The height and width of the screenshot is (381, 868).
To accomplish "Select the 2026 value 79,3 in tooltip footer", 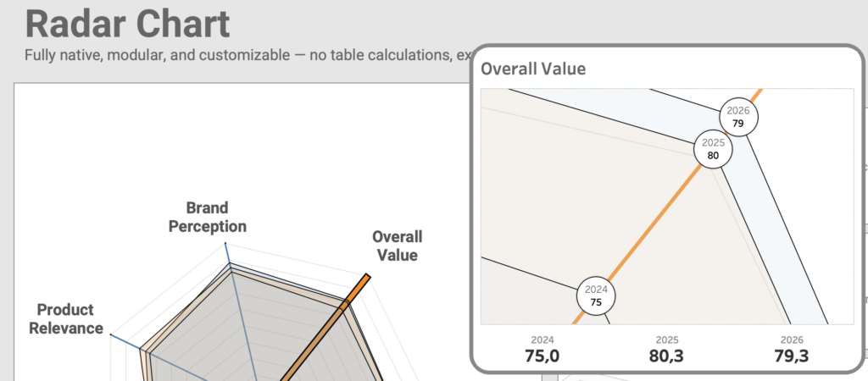I will tap(790, 356).
